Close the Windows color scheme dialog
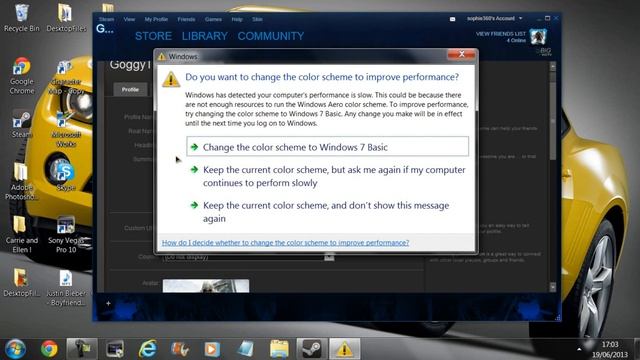Screen dimensions: 640x360 (462, 54)
